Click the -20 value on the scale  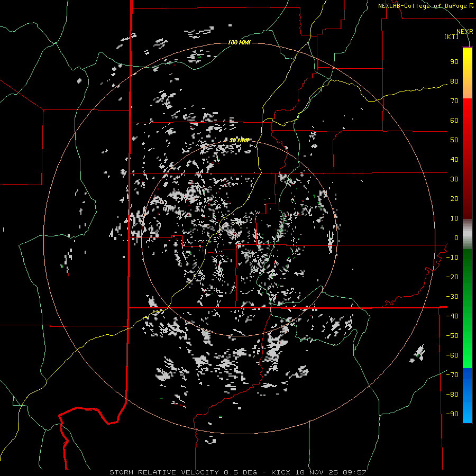pos(452,277)
